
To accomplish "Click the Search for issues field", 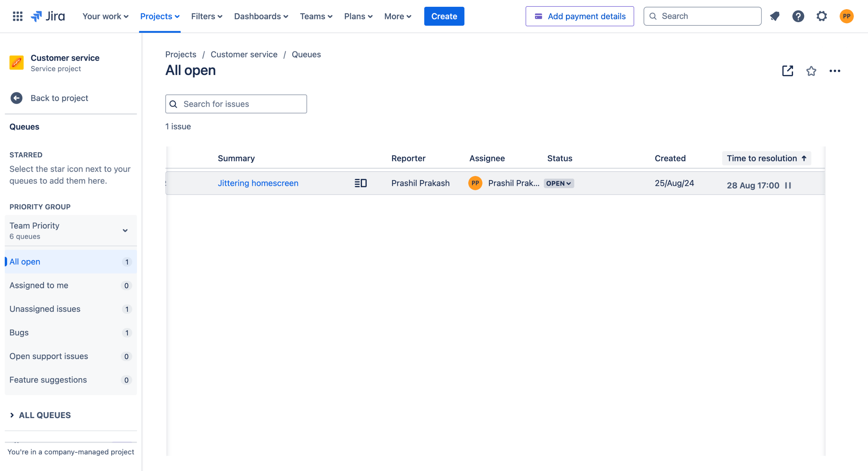I will point(236,104).
